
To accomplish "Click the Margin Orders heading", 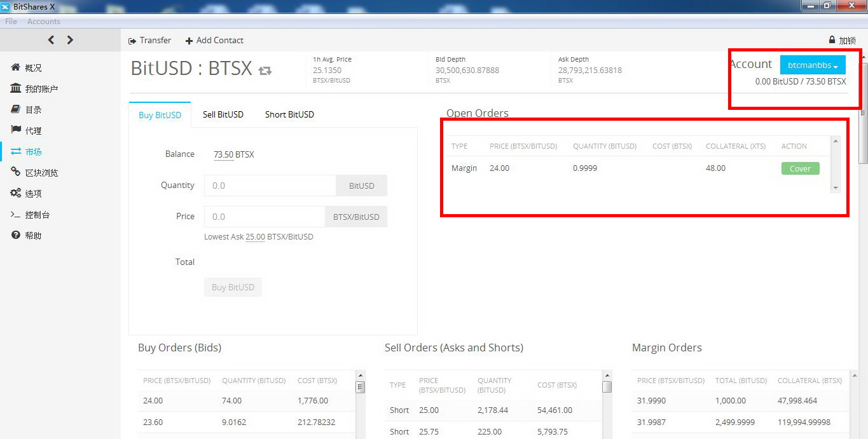I will pyautogui.click(x=667, y=348).
